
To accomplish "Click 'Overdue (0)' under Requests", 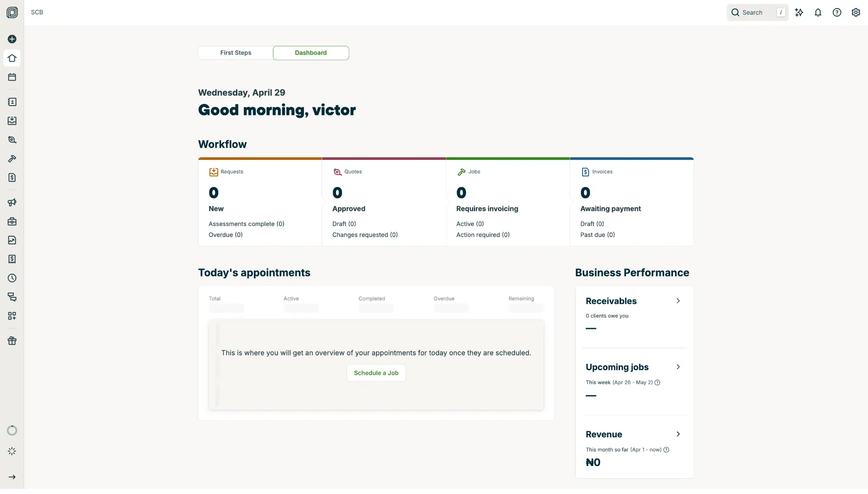I will pos(225,235).
